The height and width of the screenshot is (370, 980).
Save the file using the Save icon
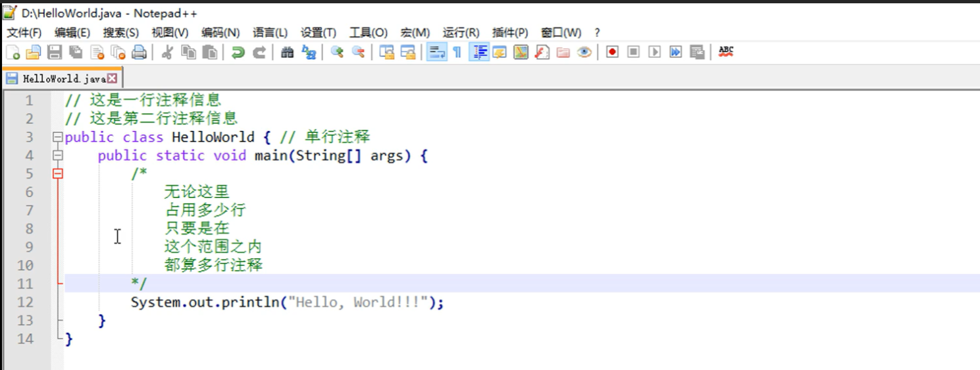coord(55,52)
